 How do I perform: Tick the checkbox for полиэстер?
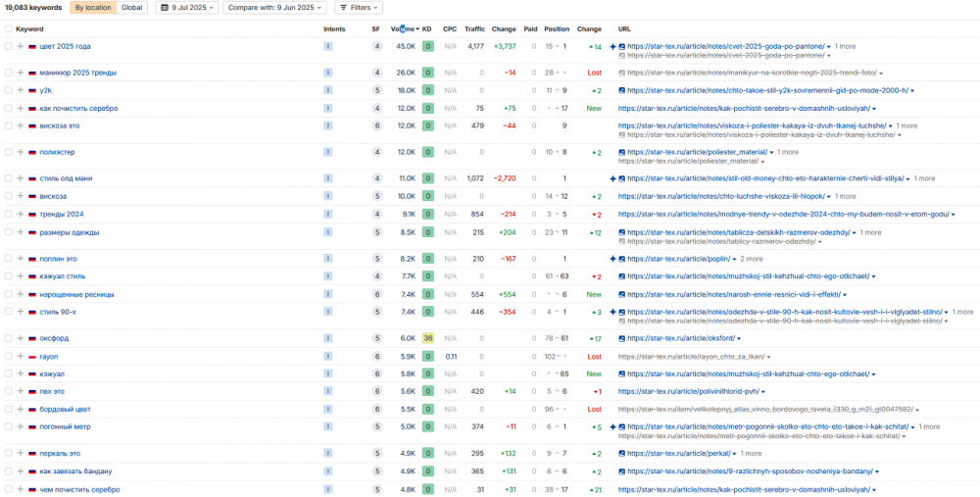tap(8, 152)
